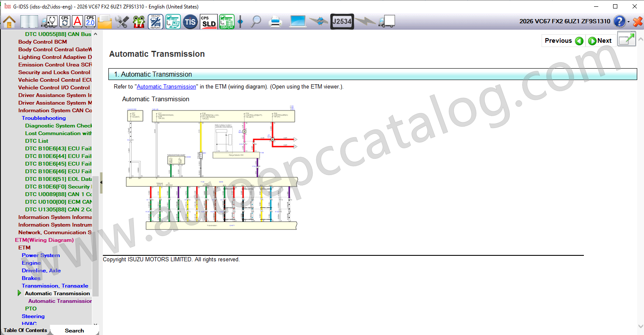Click the Previous button
Viewport: 644px width, 335px height.
click(x=564, y=41)
